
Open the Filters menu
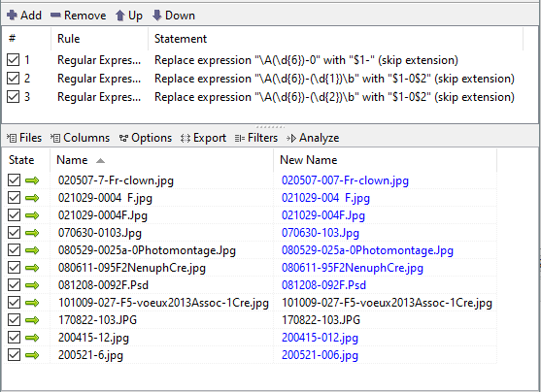tap(256, 138)
